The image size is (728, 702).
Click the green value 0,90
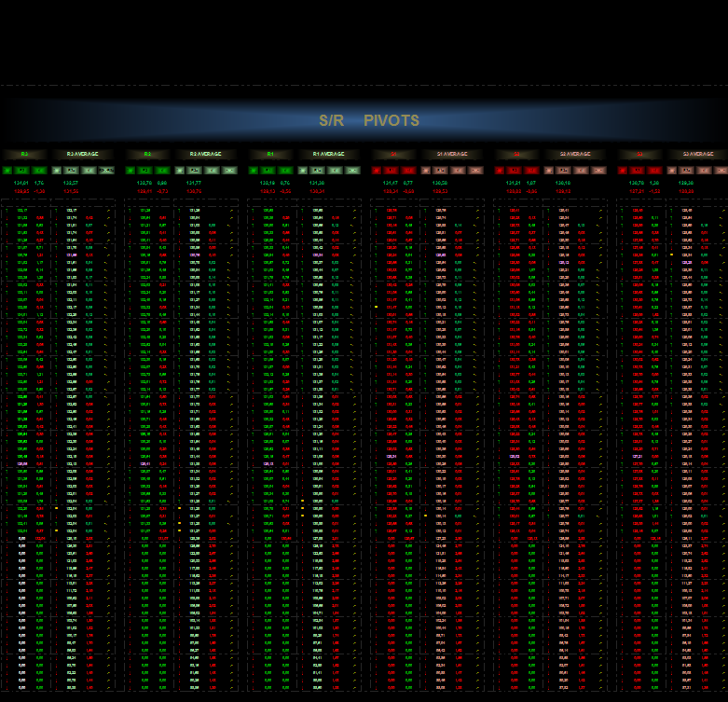click(162, 183)
